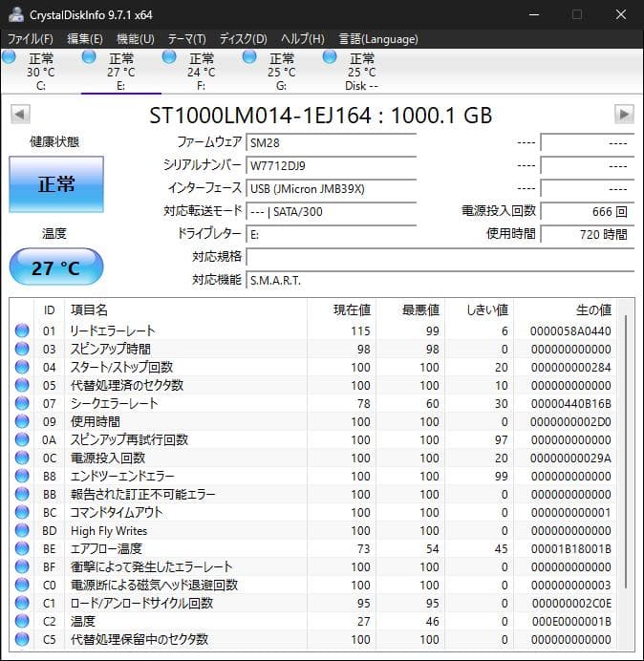This screenshot has height=661, width=644.
Task: Click status icon of row 01 リードエラーレート
Action: [22, 330]
